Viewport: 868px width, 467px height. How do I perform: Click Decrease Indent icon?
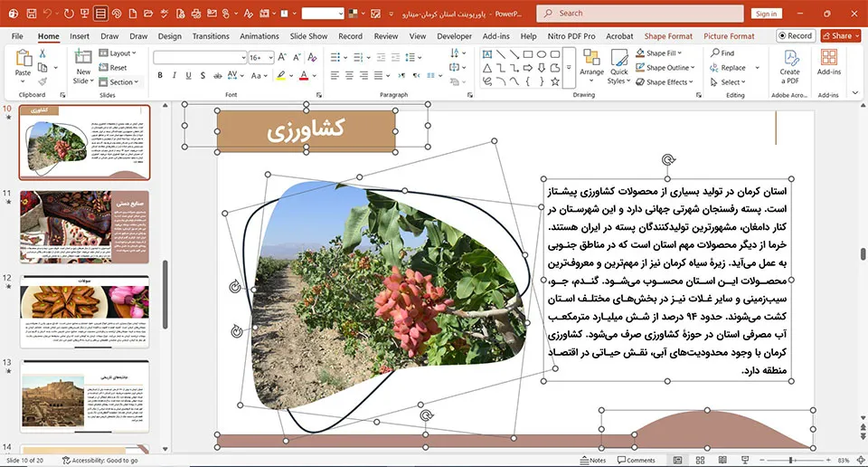382,57
